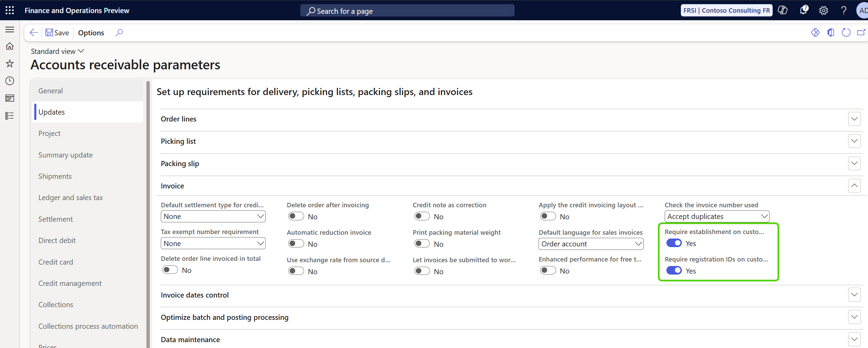The image size is (868, 348).
Task: Toggle Enhanced performance for free text
Action: tap(548, 270)
